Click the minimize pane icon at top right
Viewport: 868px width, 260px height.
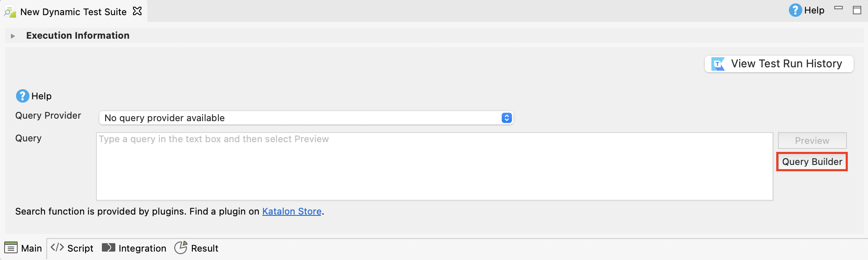tap(839, 8)
